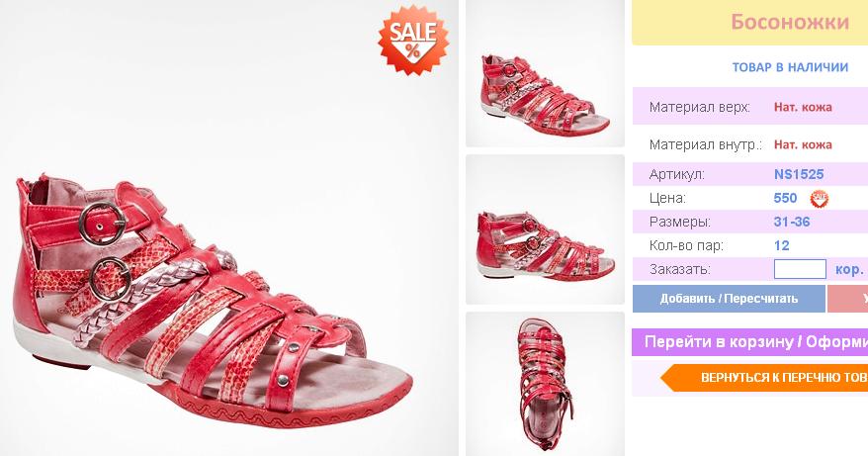Click the small sale icon next to price 550
868x456 pixels.
tap(819, 199)
